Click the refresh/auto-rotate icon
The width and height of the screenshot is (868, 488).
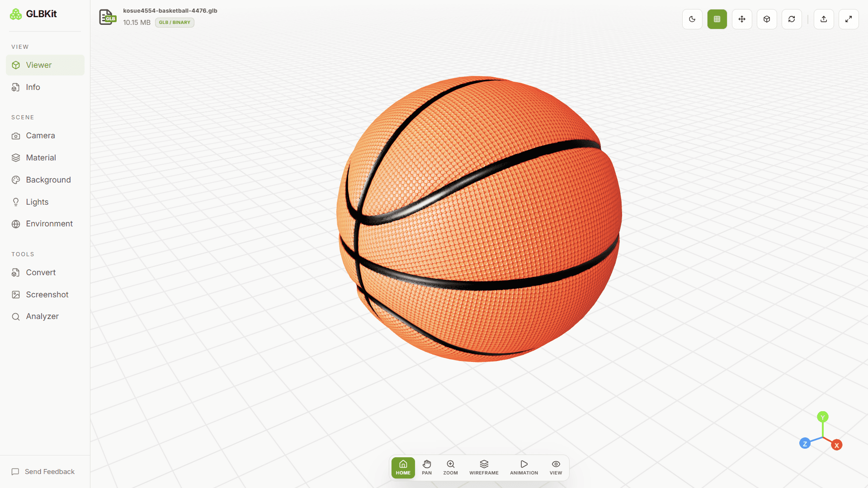(792, 19)
